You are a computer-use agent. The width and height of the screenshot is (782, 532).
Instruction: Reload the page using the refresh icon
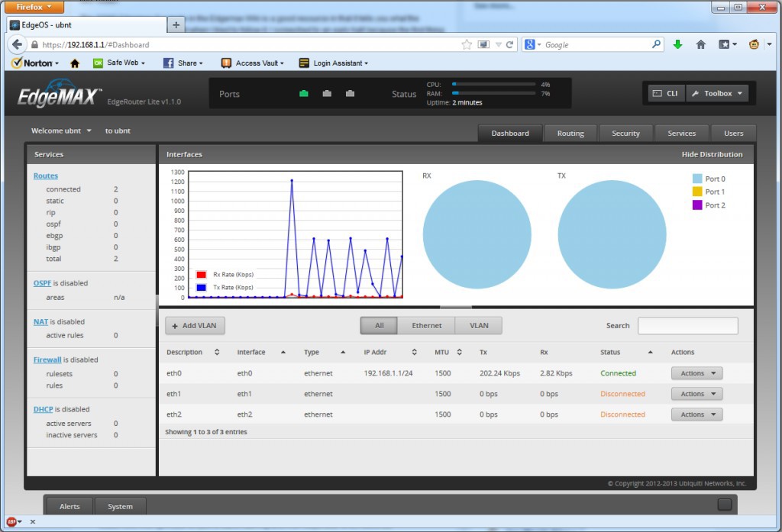[509, 45]
